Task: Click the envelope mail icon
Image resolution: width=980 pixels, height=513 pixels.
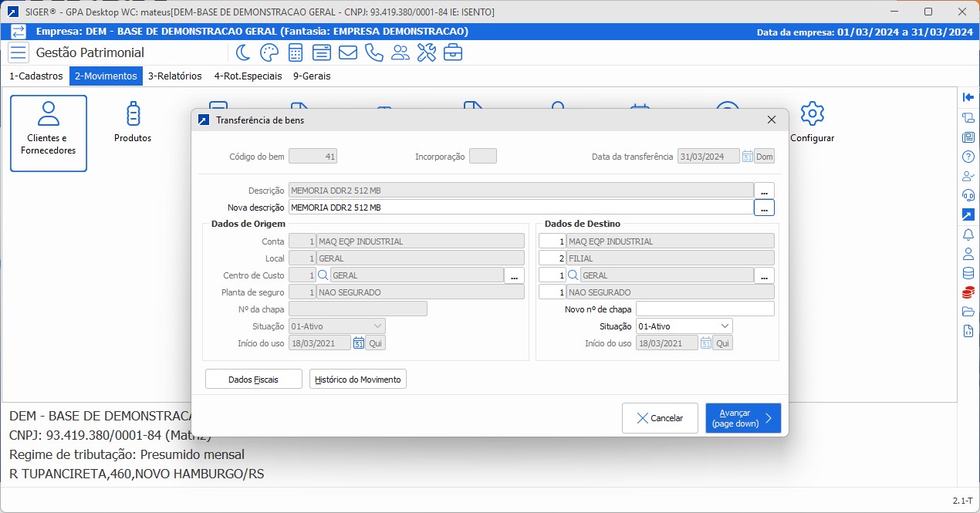Action: coord(348,52)
